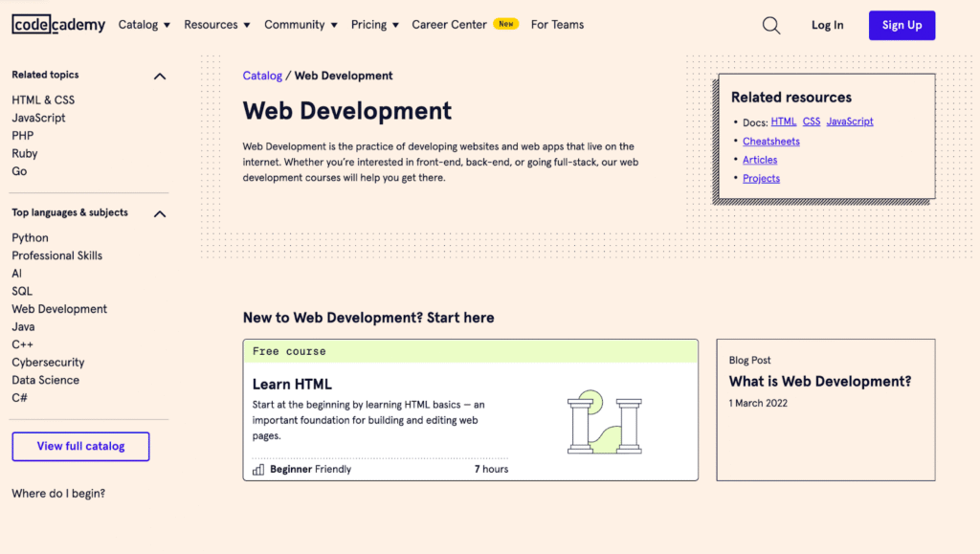Click the Blog Post label
Image resolution: width=980 pixels, height=554 pixels.
click(x=749, y=361)
